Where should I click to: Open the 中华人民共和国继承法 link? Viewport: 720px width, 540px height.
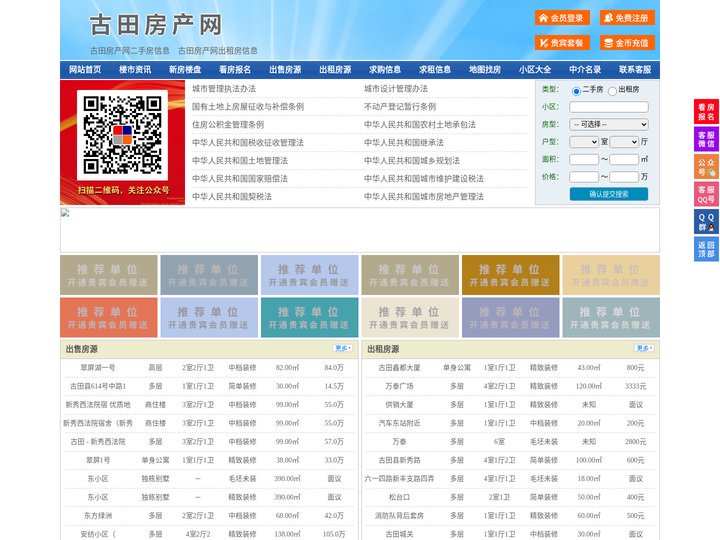(404, 142)
